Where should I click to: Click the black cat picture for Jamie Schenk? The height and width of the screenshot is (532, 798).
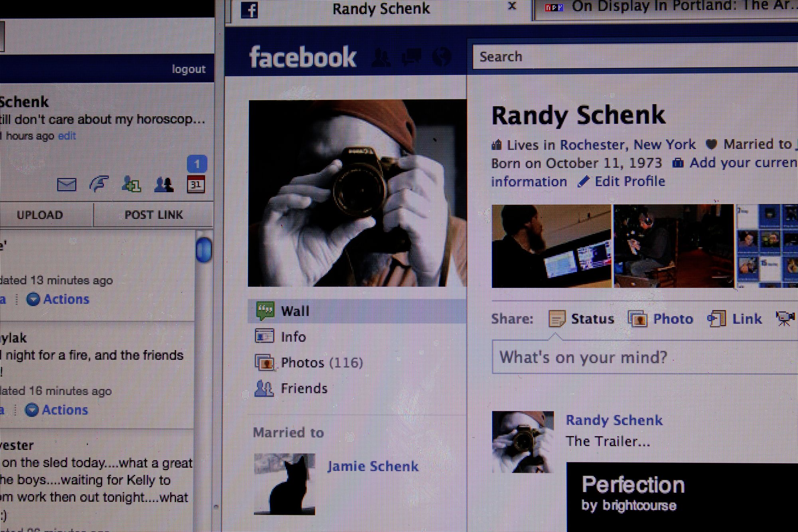(x=284, y=484)
